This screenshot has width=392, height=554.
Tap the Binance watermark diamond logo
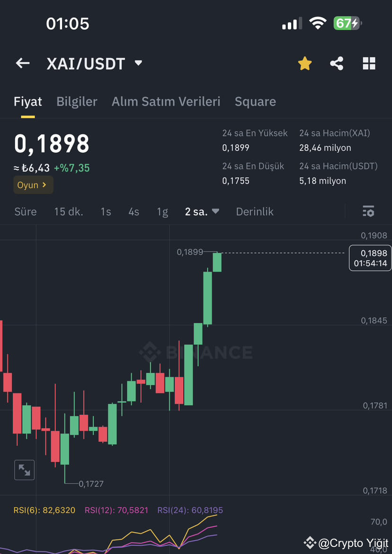[x=150, y=352]
